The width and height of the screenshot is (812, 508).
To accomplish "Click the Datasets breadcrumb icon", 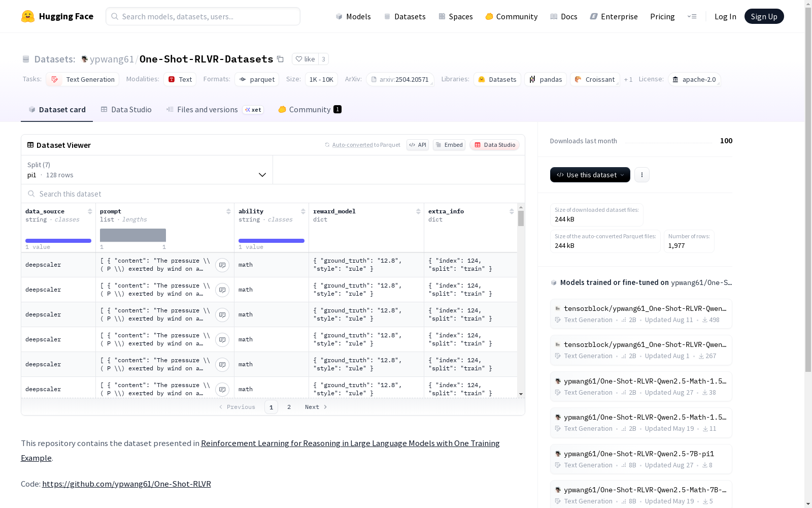I will 26,59.
